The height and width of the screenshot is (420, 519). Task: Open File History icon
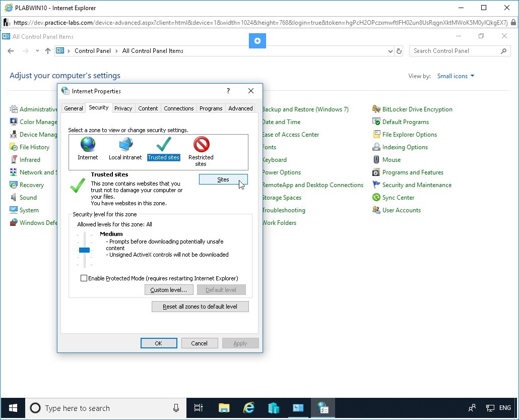tap(14, 147)
